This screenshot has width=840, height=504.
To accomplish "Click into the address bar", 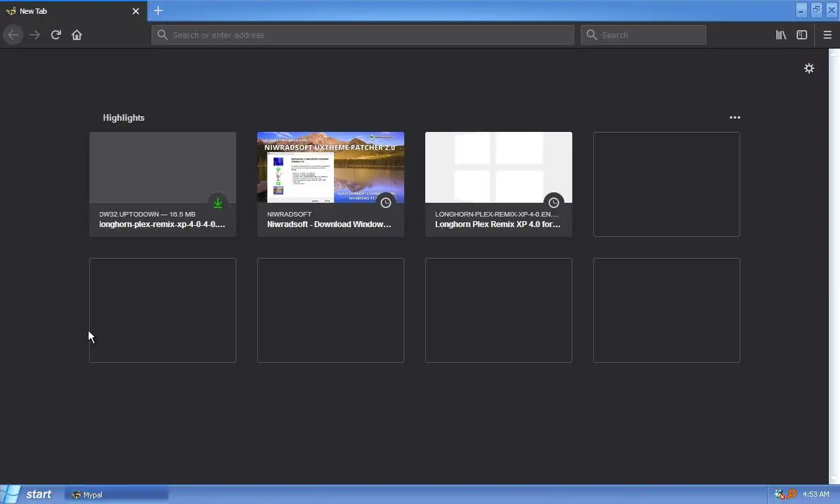I will [363, 35].
